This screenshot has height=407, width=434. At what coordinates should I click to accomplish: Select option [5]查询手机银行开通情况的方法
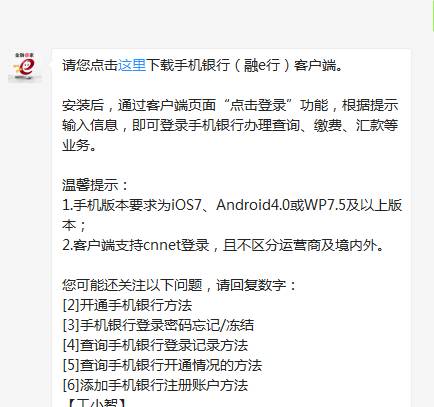coord(162,365)
